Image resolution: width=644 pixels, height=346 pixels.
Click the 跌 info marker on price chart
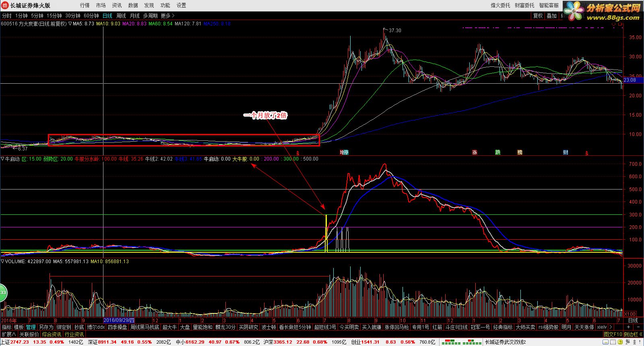[497, 152]
